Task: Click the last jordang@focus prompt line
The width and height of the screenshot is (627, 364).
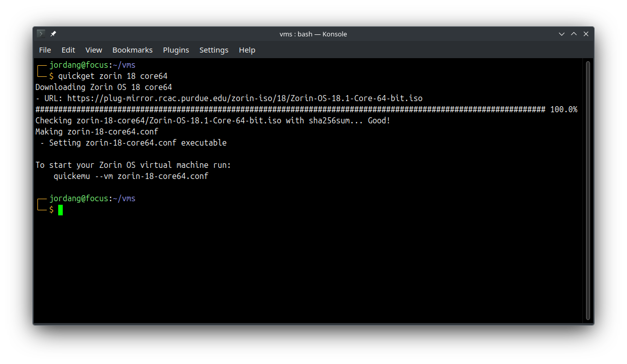Action: pos(93,198)
